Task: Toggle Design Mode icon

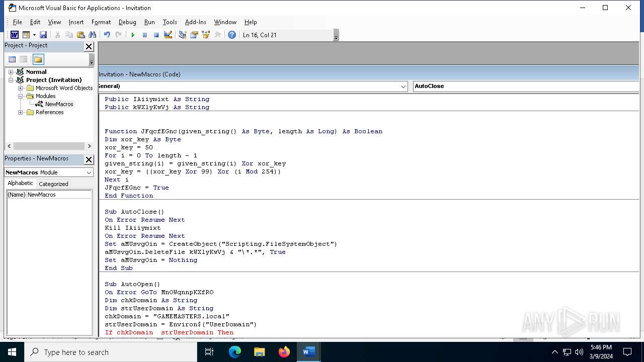Action: click(x=168, y=35)
